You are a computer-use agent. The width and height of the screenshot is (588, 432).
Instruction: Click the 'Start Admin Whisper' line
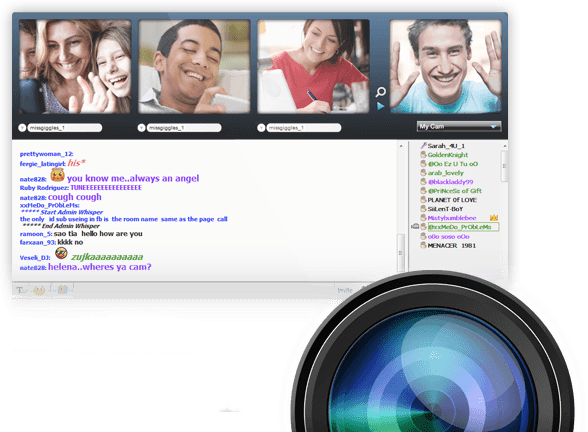pos(62,212)
